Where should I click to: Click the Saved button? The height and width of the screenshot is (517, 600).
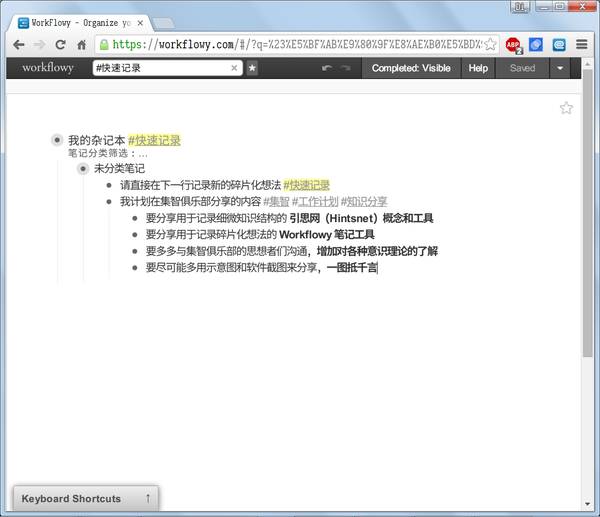[x=522, y=68]
